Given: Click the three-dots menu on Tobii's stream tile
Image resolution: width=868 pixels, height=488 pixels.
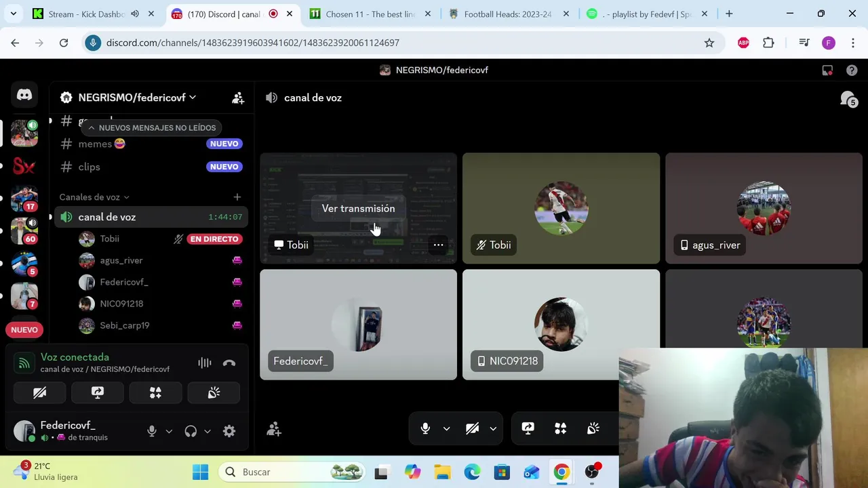Looking at the screenshot, I should (x=439, y=245).
